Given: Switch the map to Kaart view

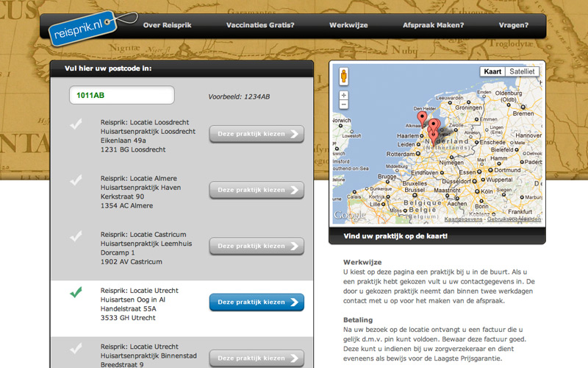Looking at the screenshot, I should click(492, 71).
